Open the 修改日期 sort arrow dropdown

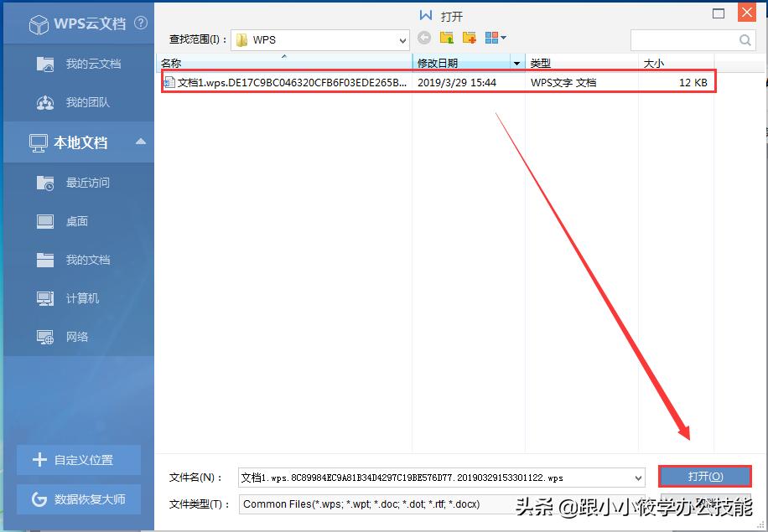coord(517,62)
